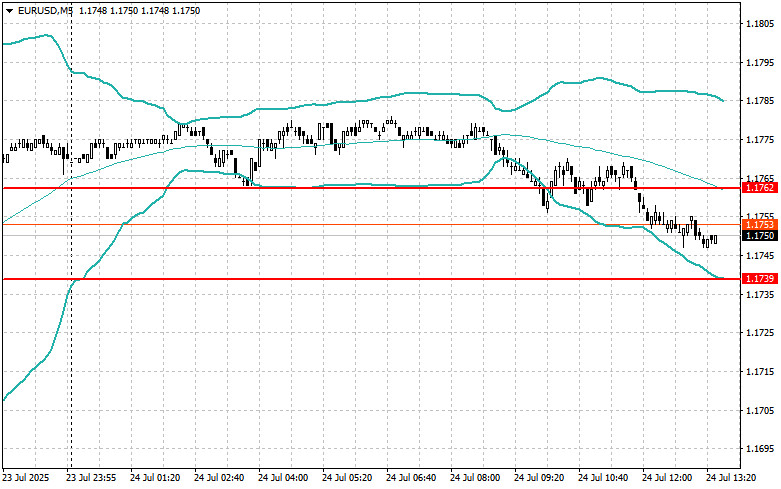The image size is (781, 489).
Task: Select the latest candlestick on the chart
Action: (x=715, y=240)
